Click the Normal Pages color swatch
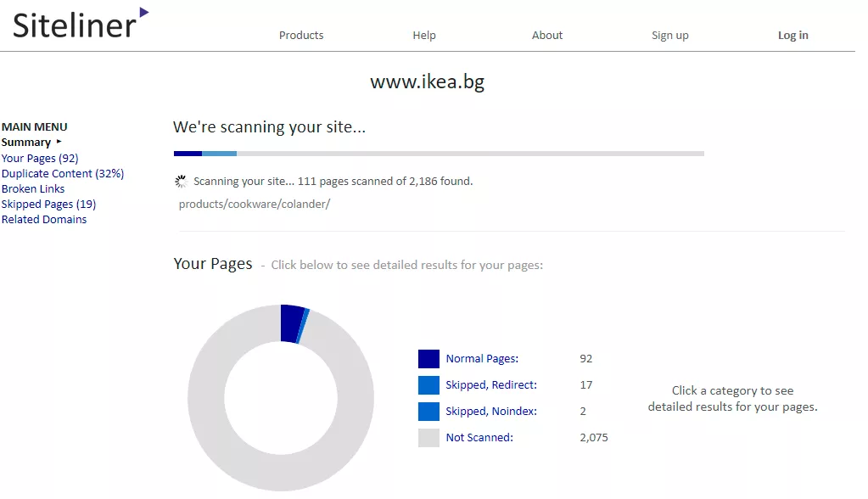868x499 pixels. tap(428, 359)
